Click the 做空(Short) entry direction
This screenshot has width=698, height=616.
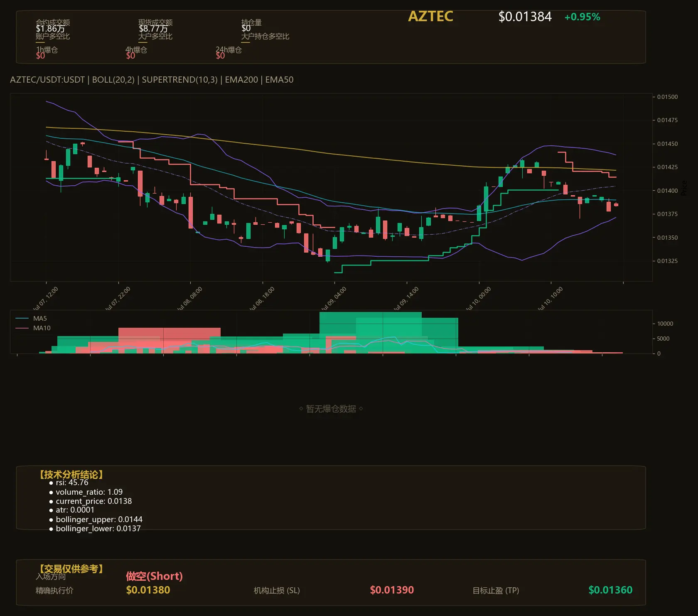pyautogui.click(x=154, y=576)
